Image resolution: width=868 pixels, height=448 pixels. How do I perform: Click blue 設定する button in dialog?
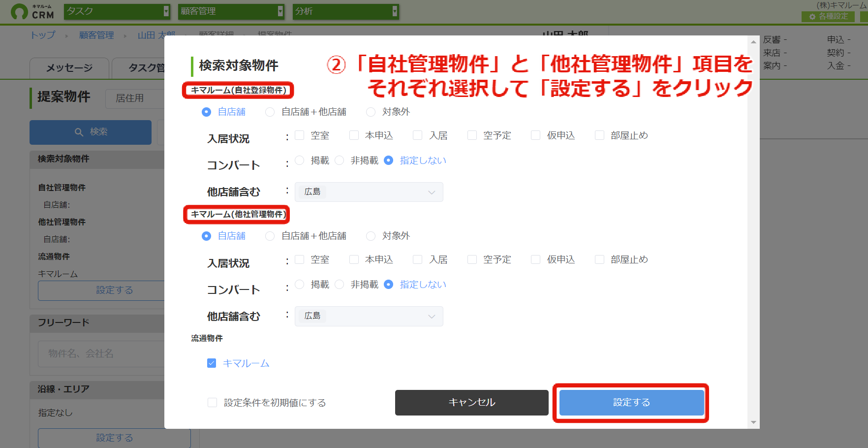631,403
